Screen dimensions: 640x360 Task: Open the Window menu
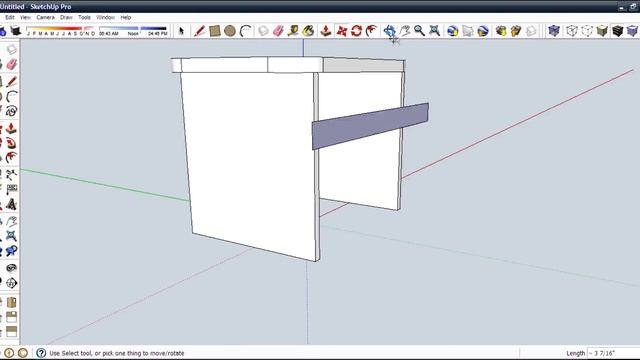(105, 18)
